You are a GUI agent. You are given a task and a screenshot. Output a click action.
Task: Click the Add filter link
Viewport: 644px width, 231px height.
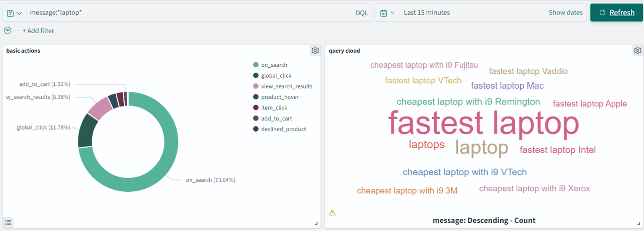[x=38, y=31]
